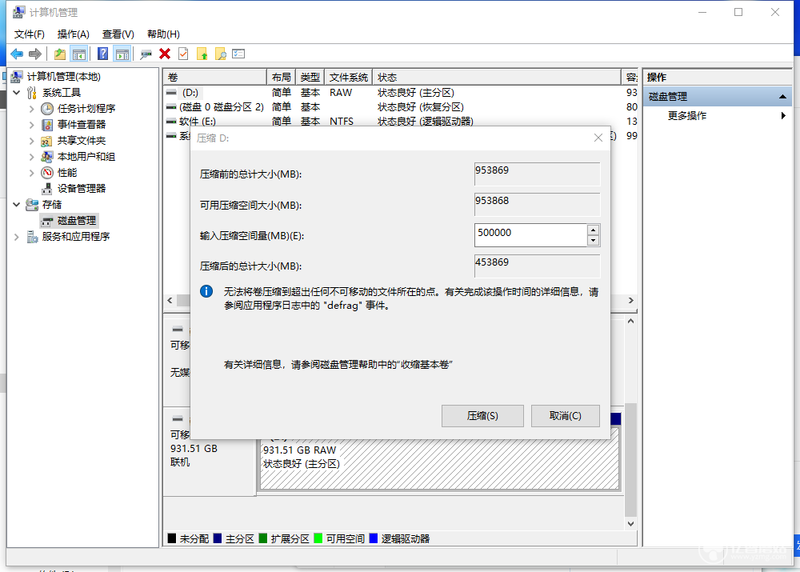800x572 pixels.
Task: Select Computer Management local (计算机管理(本地)) root
Action: pyautogui.click(x=64, y=77)
